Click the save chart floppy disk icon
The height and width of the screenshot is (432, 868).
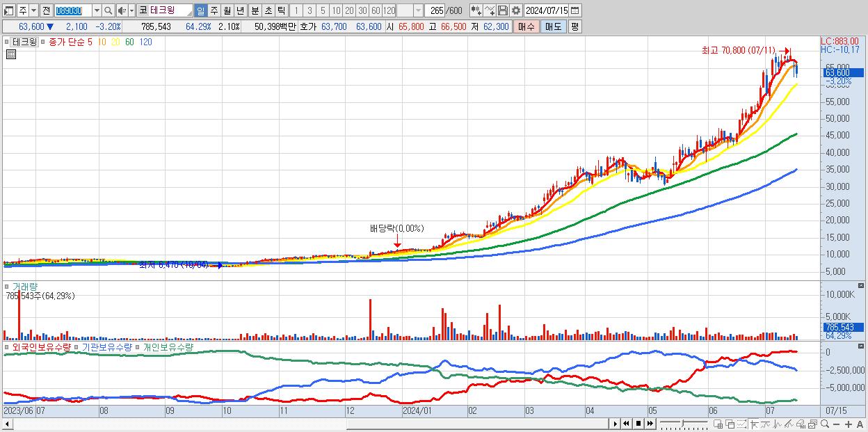(x=502, y=10)
